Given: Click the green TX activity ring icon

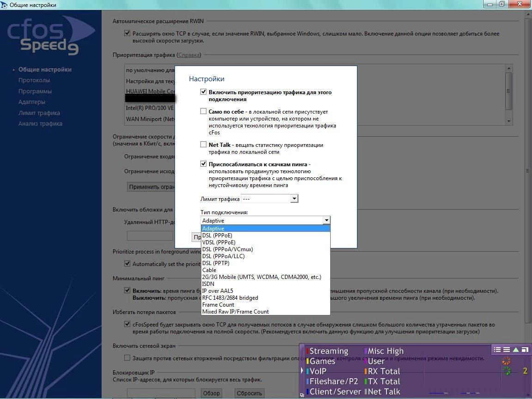Looking at the screenshot, I should click(x=507, y=371).
